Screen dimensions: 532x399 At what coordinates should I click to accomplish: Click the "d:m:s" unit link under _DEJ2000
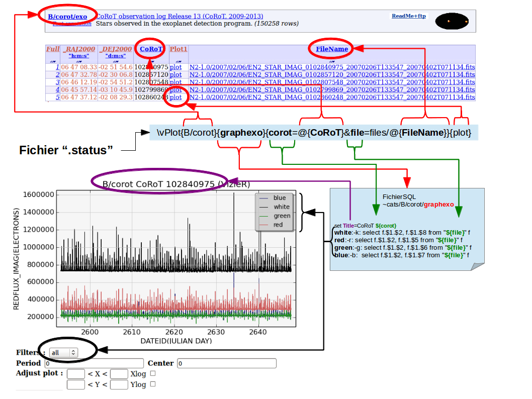click(x=116, y=56)
